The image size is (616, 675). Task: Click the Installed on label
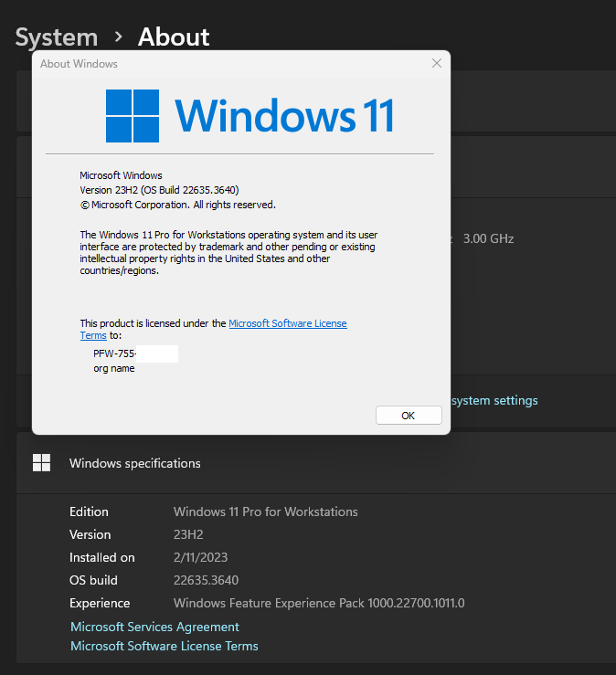(x=102, y=557)
